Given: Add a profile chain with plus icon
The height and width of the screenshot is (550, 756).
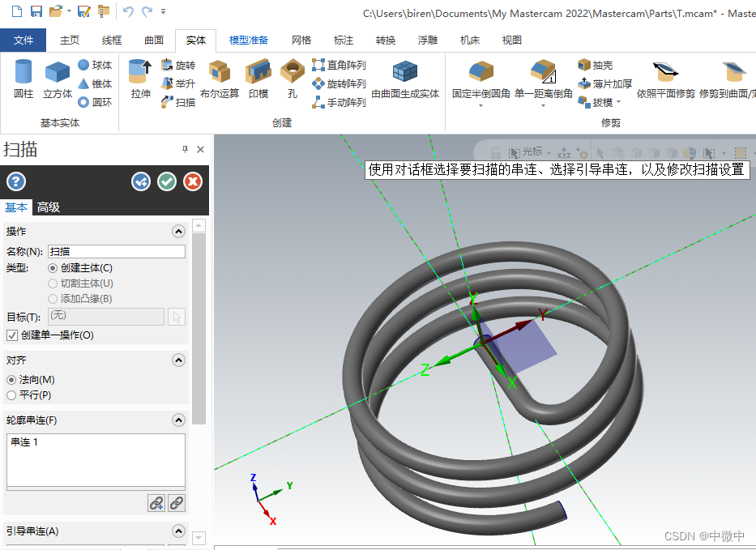Looking at the screenshot, I should 156,503.
